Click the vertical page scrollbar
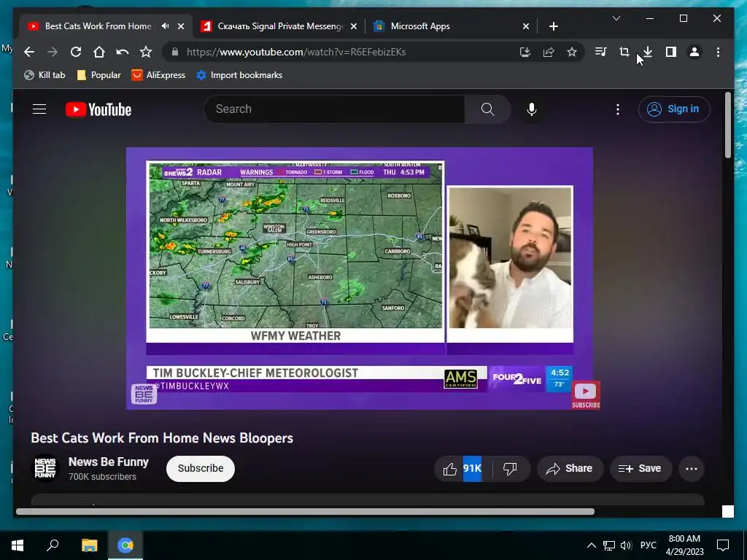 click(x=727, y=125)
